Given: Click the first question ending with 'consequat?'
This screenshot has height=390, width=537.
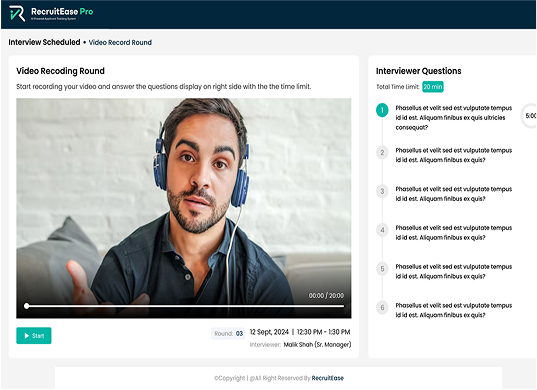Looking at the screenshot, I should (454, 118).
